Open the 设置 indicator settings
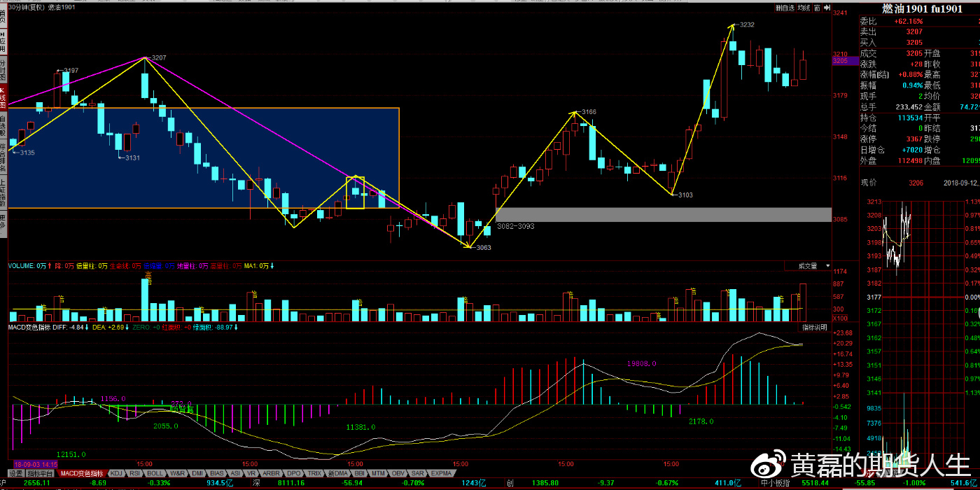 coord(15,474)
